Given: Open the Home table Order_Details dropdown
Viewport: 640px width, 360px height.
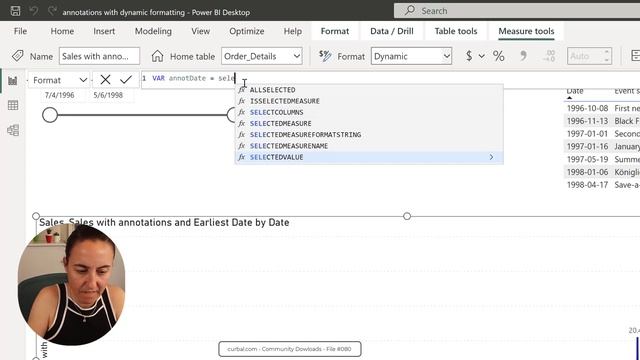Looking at the screenshot, I should point(262,56).
